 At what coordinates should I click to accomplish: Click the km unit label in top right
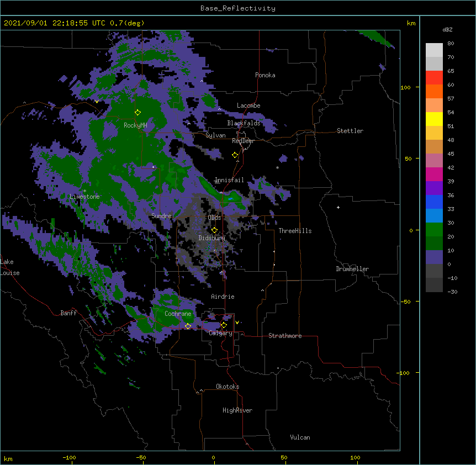[x=411, y=23]
